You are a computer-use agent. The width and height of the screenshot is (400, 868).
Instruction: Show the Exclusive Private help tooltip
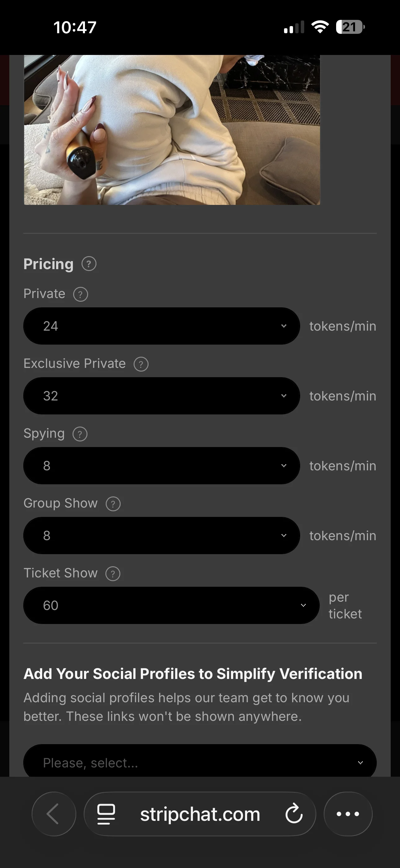click(141, 364)
